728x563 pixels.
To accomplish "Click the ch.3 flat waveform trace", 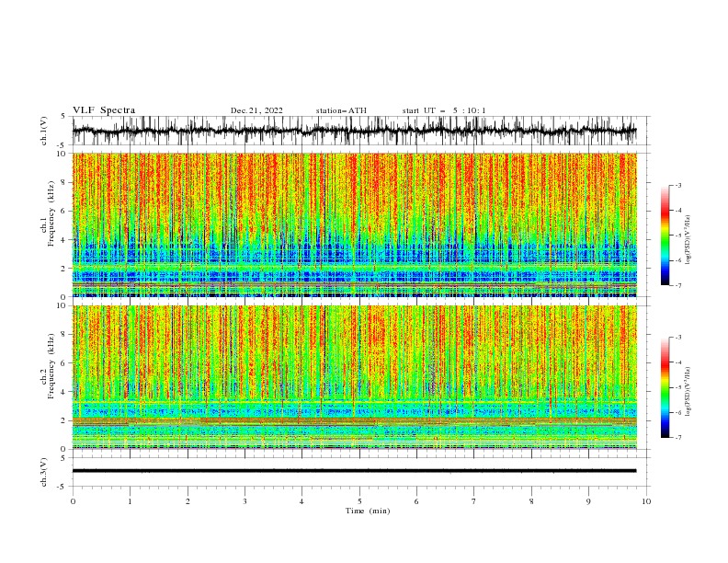I will point(354,471).
